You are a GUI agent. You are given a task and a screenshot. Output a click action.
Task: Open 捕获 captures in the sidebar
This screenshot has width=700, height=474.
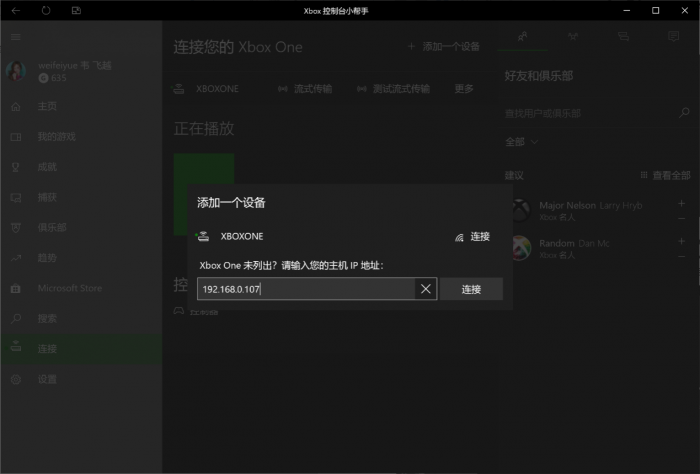[x=81, y=197]
